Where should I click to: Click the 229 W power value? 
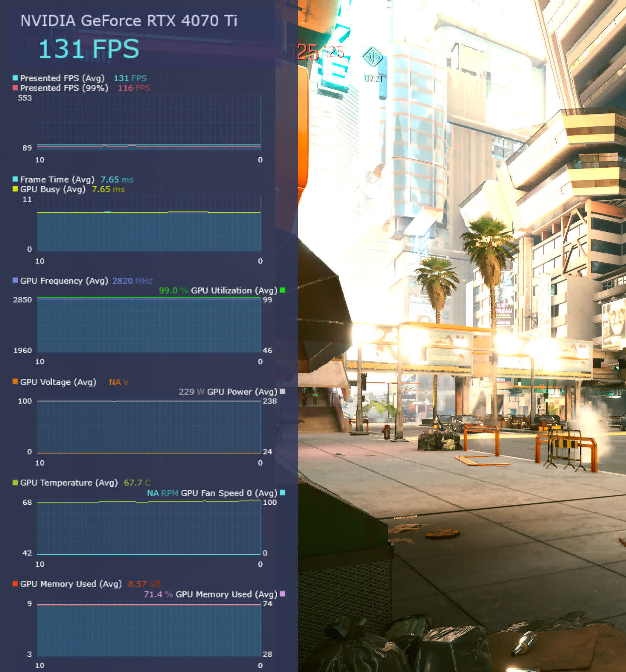pyautogui.click(x=192, y=392)
